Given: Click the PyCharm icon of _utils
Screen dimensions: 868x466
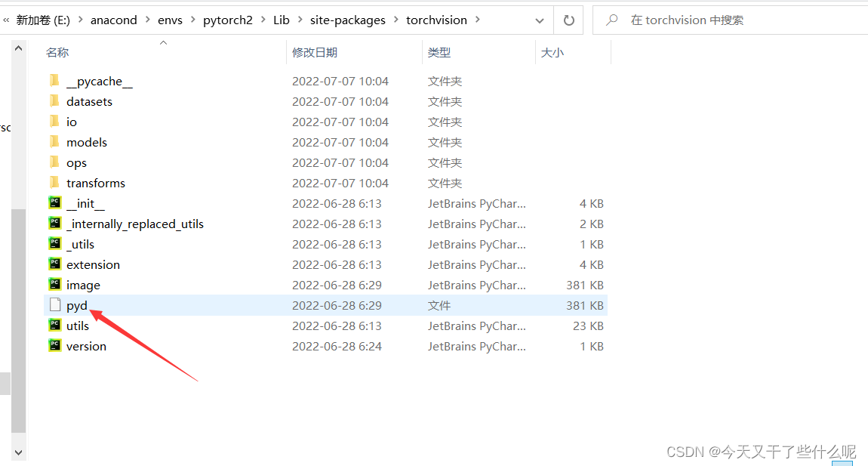Looking at the screenshot, I should point(55,244).
